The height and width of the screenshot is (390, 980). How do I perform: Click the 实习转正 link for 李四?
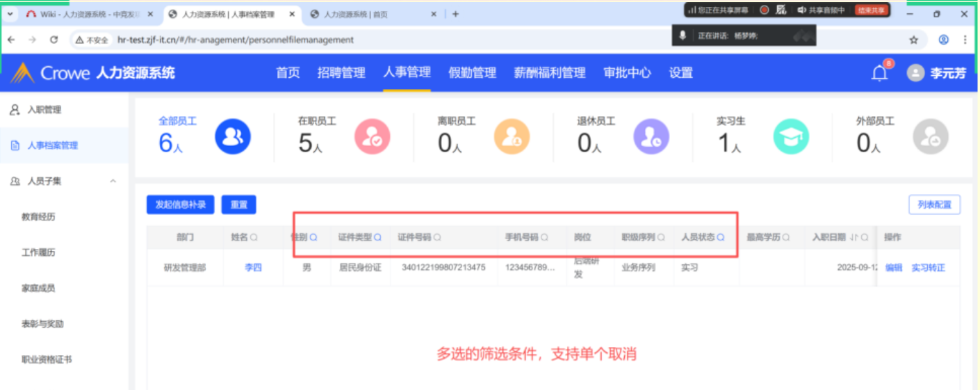(928, 268)
